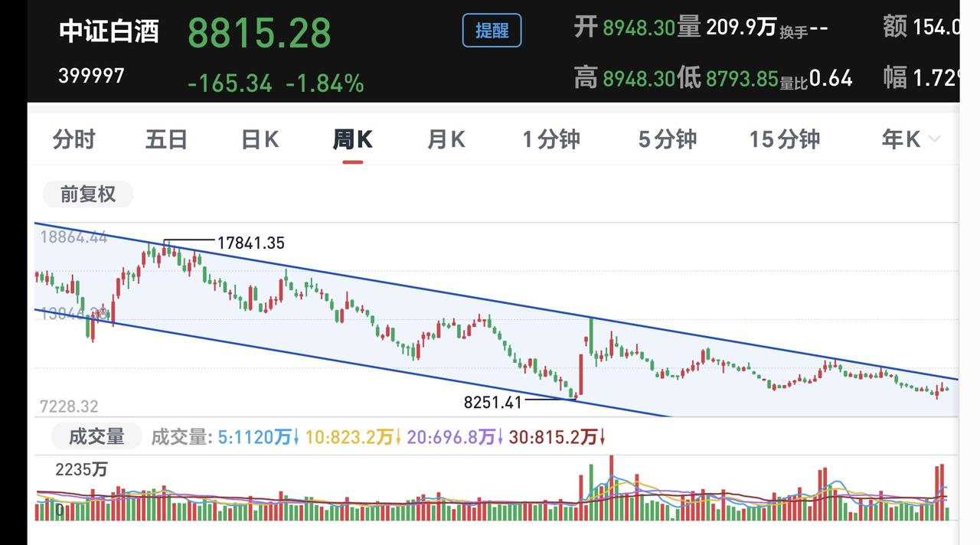Click the 17841.35 high price marker
Viewport: 980px width, 545px height.
click(250, 243)
